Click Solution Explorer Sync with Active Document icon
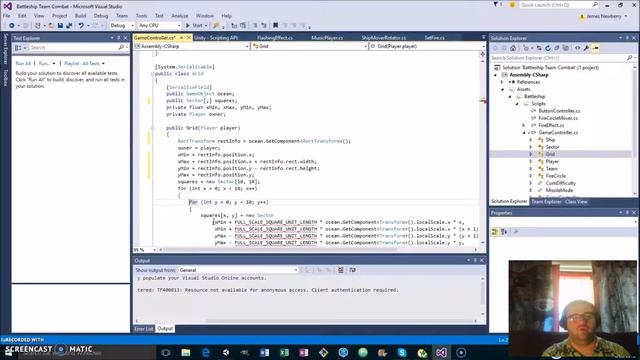640x360 pixels. pos(539,48)
